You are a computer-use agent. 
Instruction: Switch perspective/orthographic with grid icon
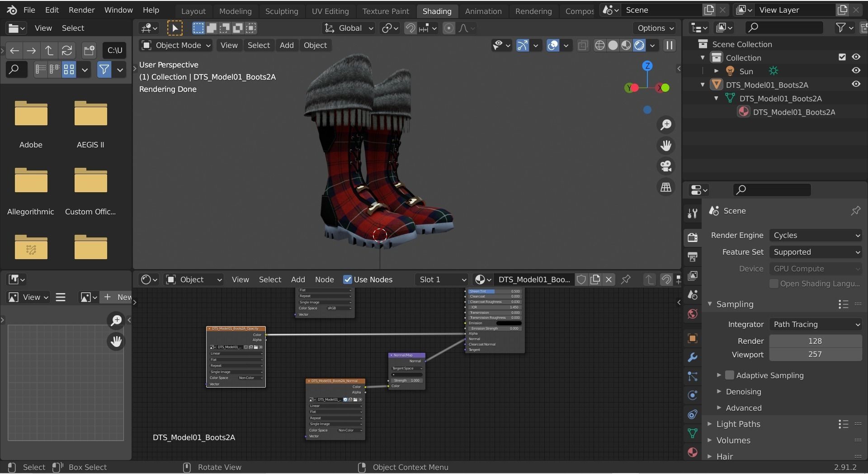(665, 187)
